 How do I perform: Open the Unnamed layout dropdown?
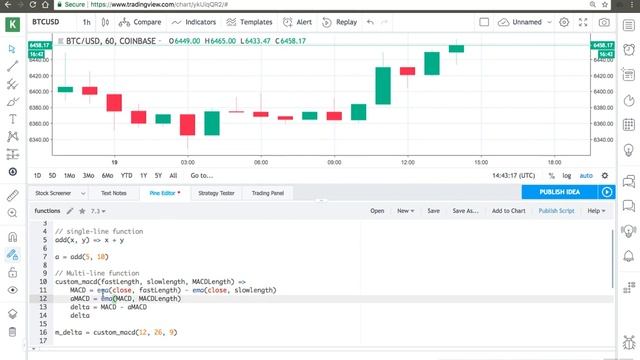tap(525, 22)
